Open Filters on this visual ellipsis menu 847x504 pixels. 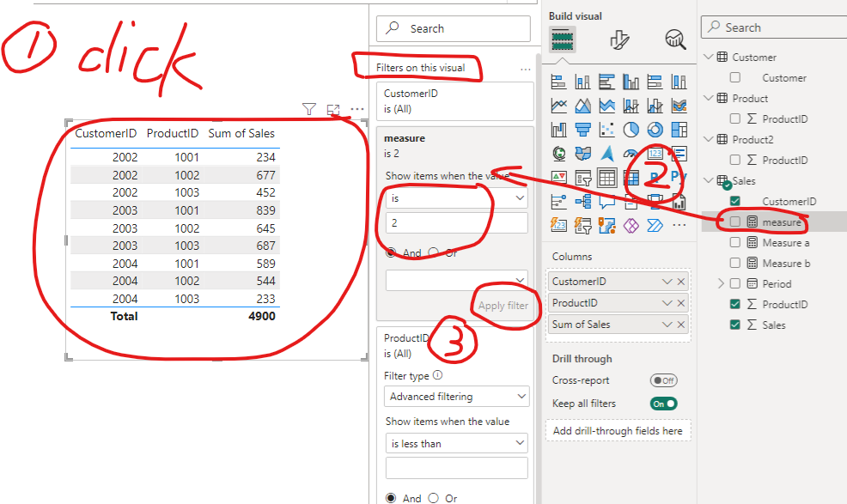[x=526, y=70]
